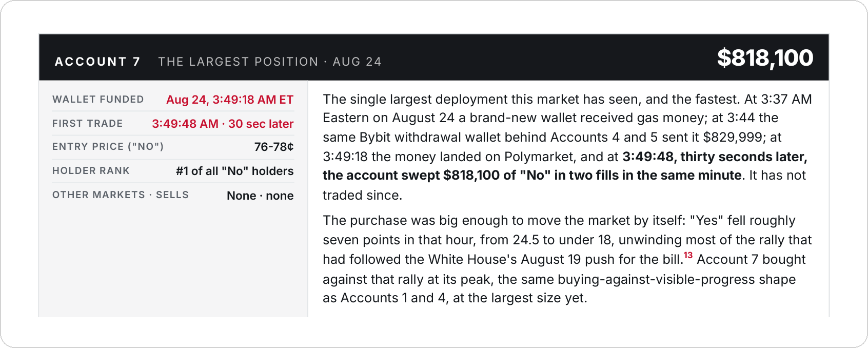Click the 3:49:48 AM · 30 sec later value
Image resolution: width=868 pixels, height=348 pixels.
(223, 124)
